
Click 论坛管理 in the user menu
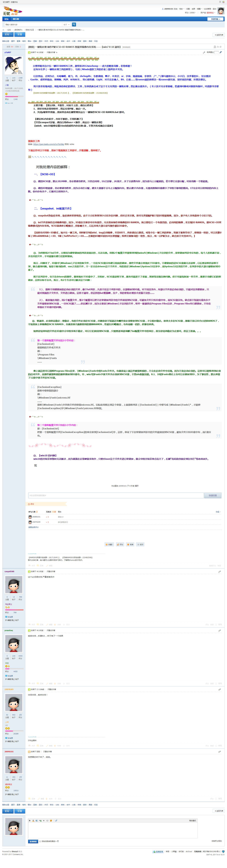(207, 9)
